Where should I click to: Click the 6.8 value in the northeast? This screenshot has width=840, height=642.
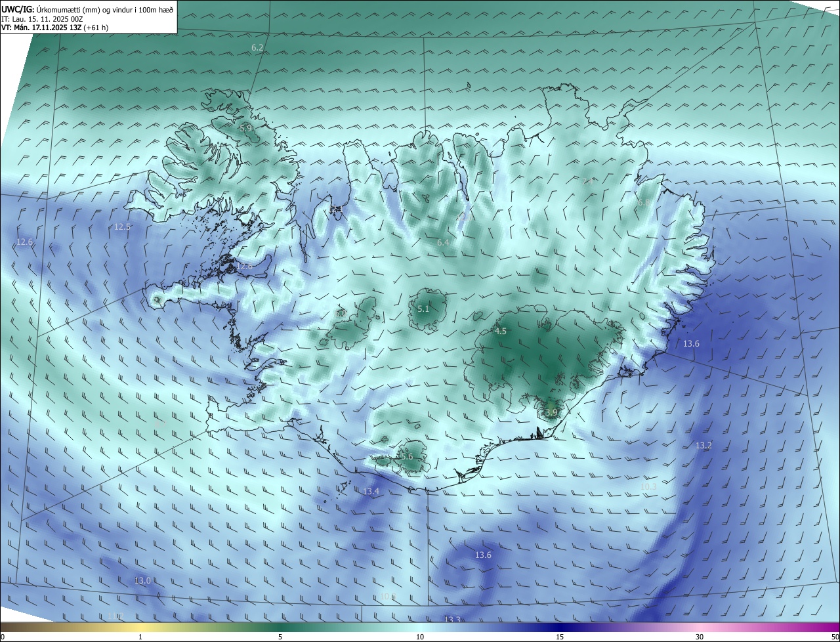[644, 203]
